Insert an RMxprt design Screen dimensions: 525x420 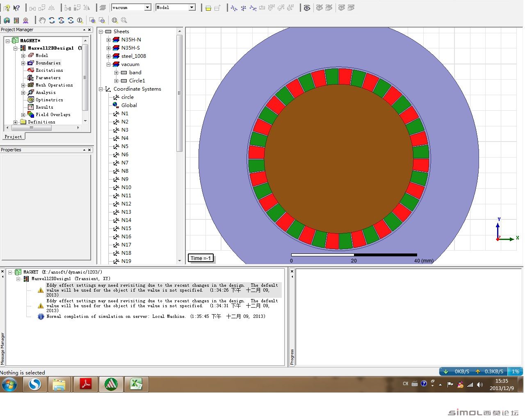pos(26,20)
